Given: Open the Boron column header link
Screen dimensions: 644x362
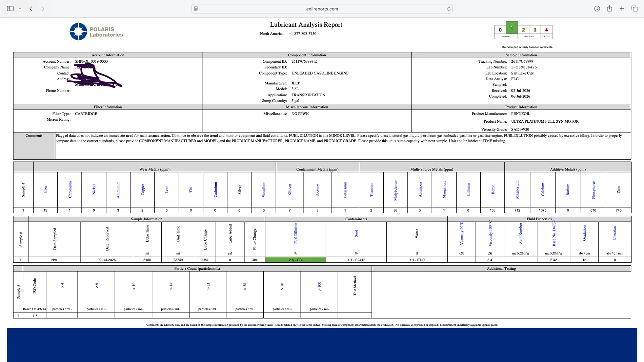Looking at the screenshot, I should coord(492,189).
